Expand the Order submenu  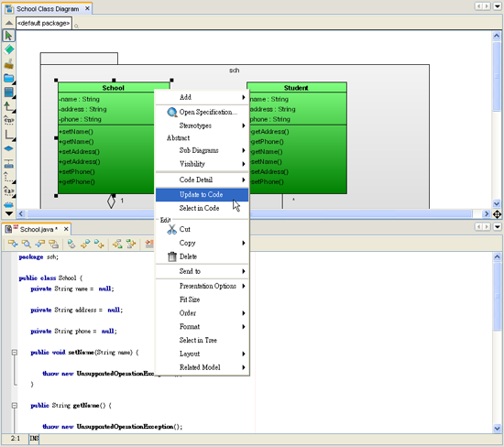pos(202,313)
